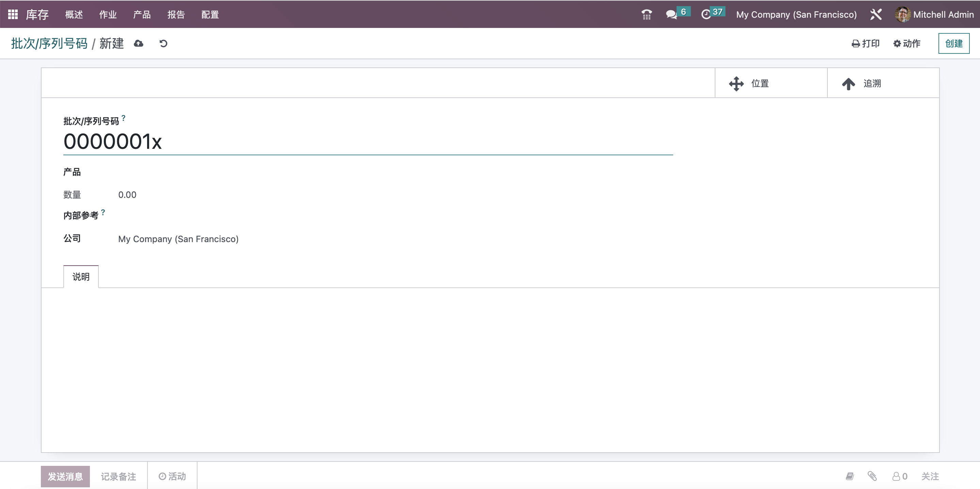980x489 pixels.
Task: Schedule an activity with 活动
Action: 172,476
